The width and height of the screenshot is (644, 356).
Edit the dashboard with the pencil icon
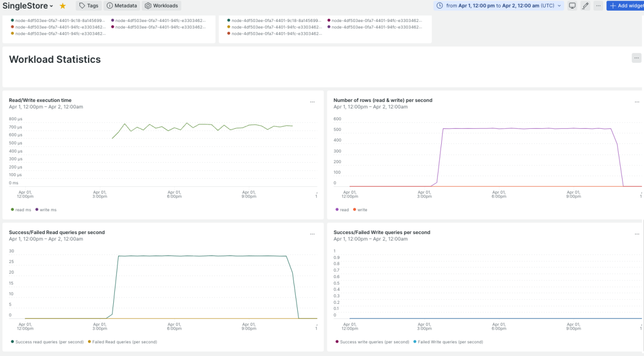pos(586,6)
